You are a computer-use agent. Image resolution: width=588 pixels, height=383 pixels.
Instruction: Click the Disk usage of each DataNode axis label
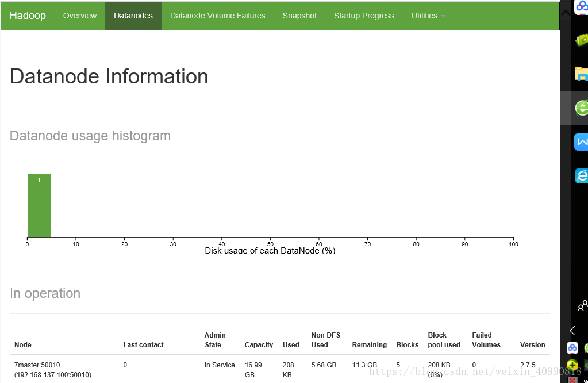click(x=270, y=251)
